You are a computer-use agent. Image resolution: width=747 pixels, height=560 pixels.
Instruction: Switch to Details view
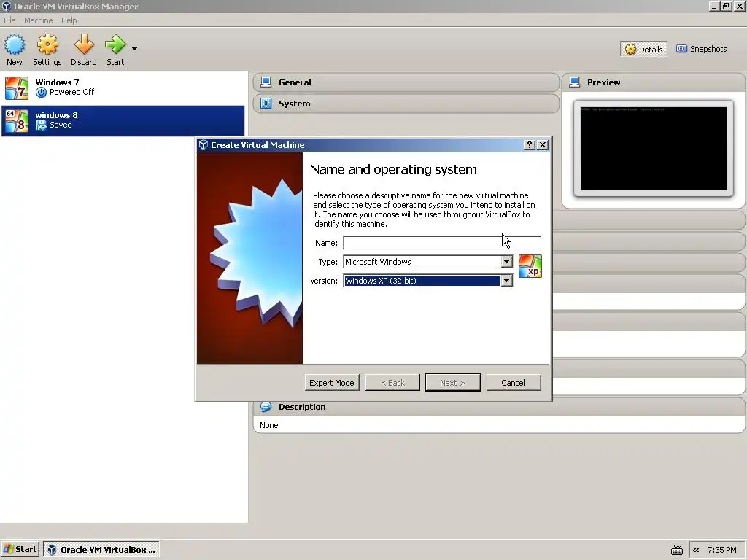[643, 49]
